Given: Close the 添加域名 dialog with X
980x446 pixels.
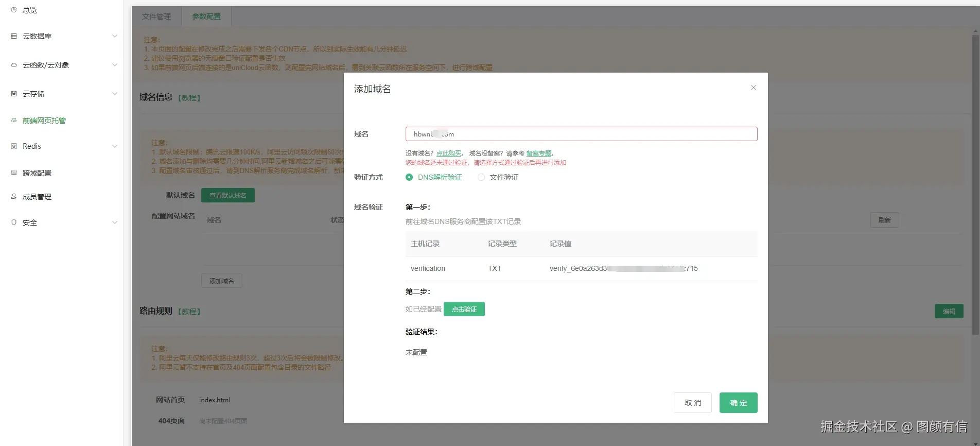Looking at the screenshot, I should [753, 88].
